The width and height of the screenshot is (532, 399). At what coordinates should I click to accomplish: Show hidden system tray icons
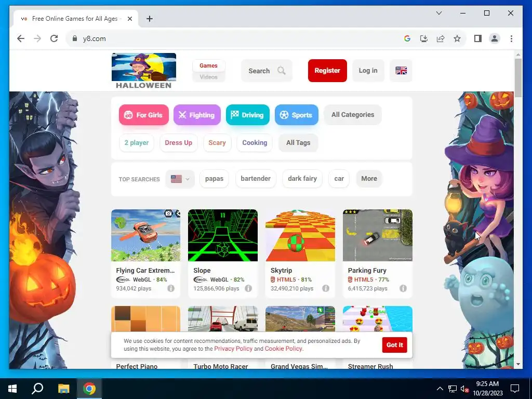coord(440,389)
